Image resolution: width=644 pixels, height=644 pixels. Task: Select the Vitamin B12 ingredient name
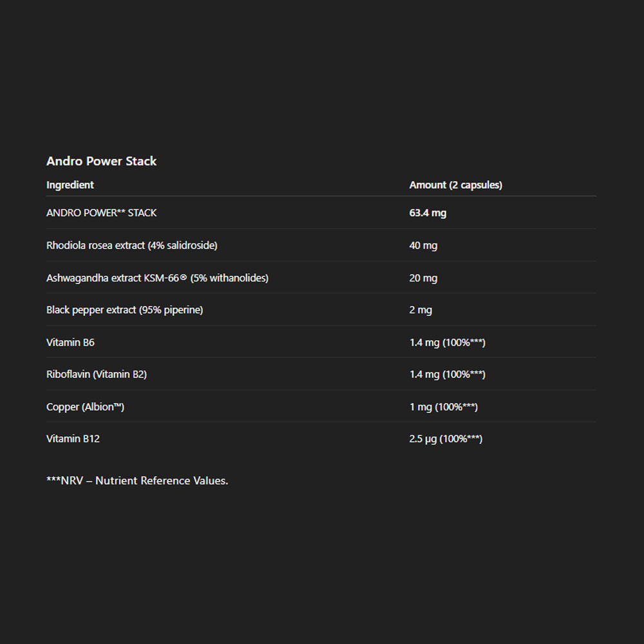pyautogui.click(x=73, y=439)
